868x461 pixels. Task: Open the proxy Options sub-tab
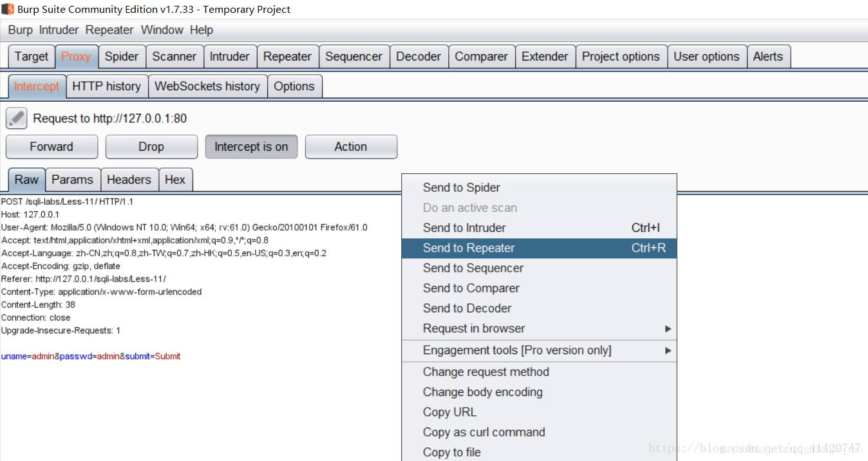(294, 86)
